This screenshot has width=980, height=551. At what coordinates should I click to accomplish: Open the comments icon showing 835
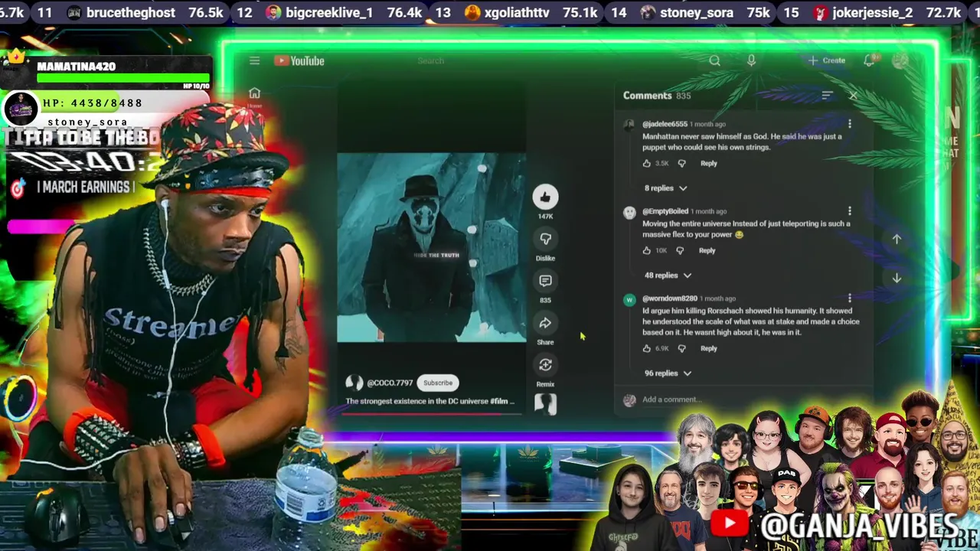545,281
